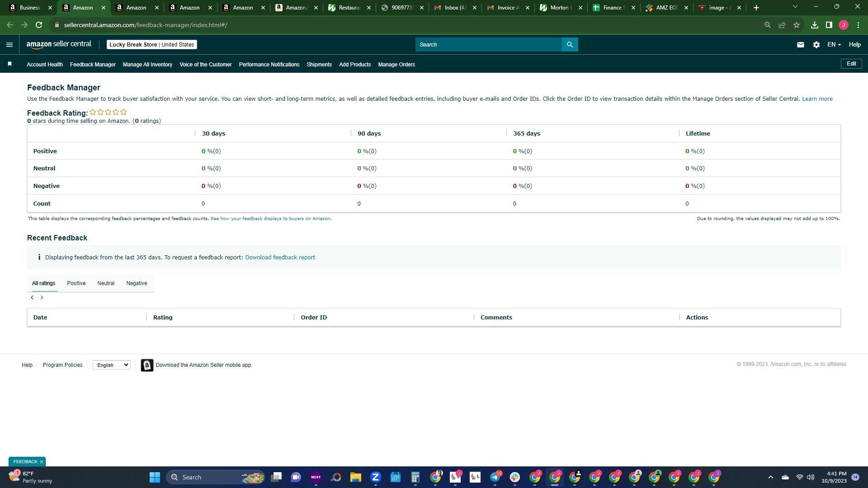Open Chrome profile avatar

pyautogui.click(x=844, y=25)
